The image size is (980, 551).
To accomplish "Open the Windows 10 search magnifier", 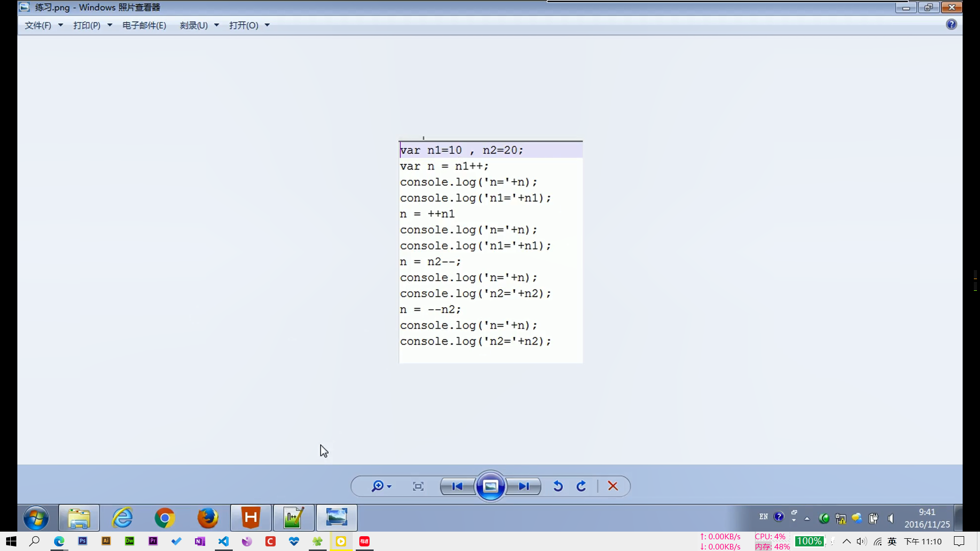I will tap(35, 541).
